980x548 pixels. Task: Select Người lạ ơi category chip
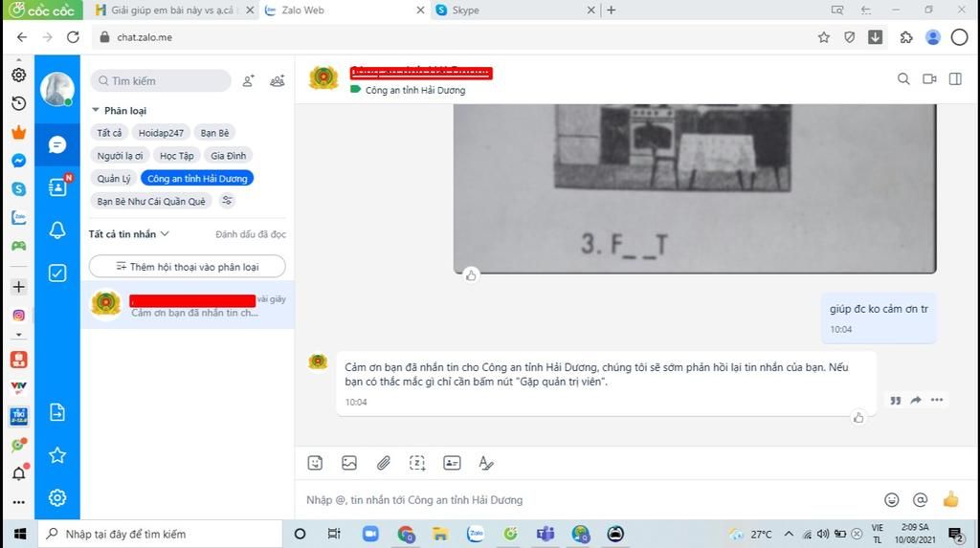(120, 156)
